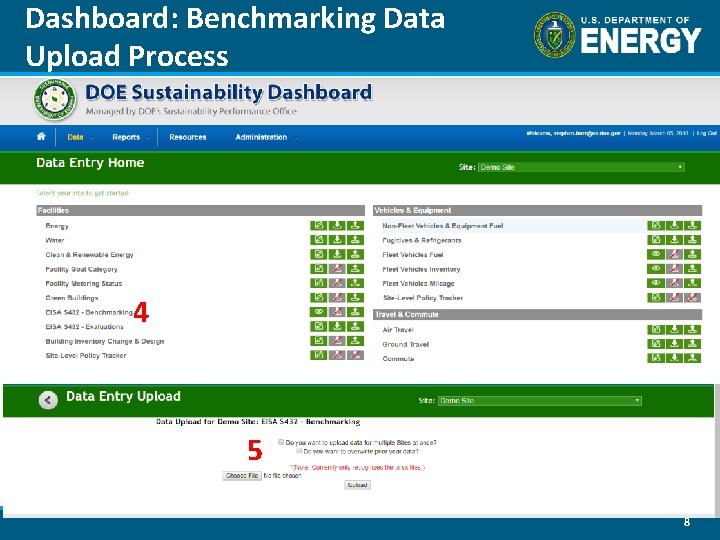Select the Energy row label
The height and width of the screenshot is (540, 720).
tap(57, 226)
